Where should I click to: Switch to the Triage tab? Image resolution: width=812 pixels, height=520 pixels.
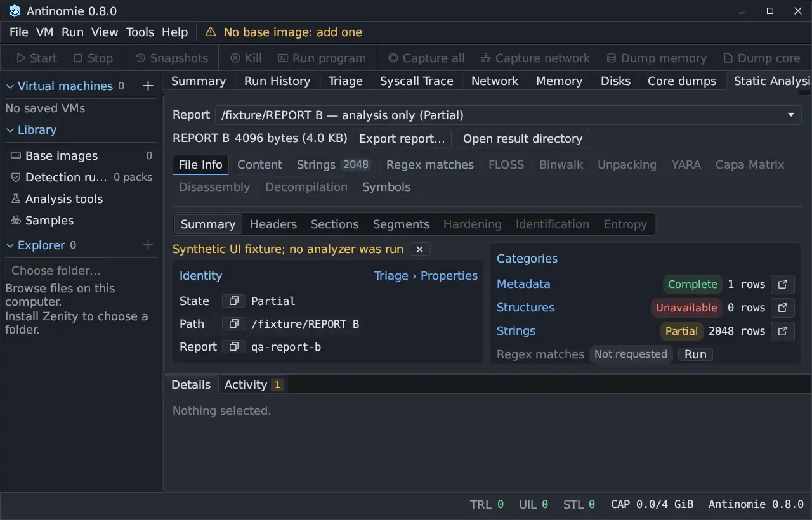(x=346, y=81)
